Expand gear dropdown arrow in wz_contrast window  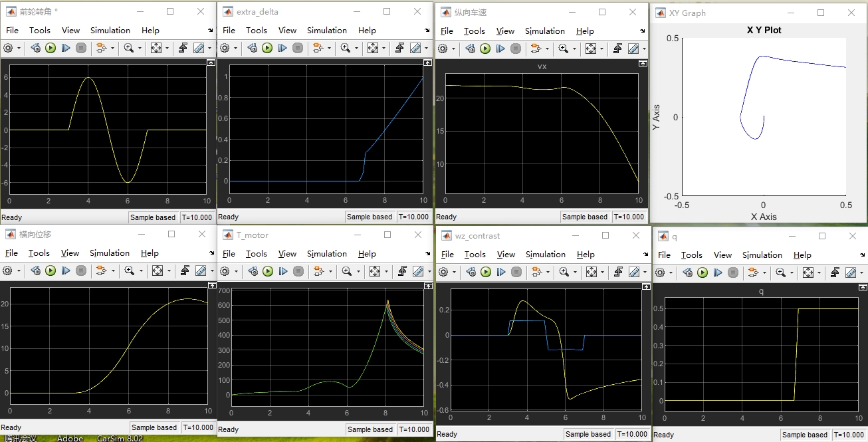(x=455, y=272)
